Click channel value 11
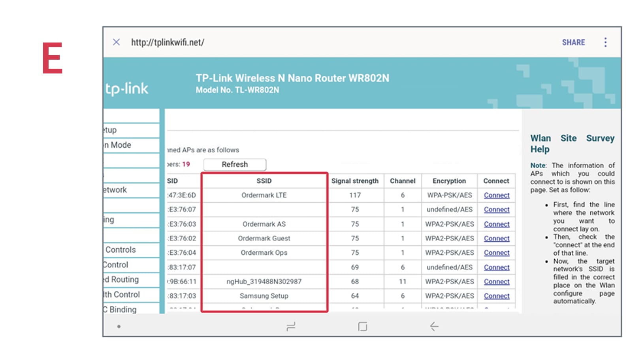Screen dimensions: 644x359 click(403, 281)
